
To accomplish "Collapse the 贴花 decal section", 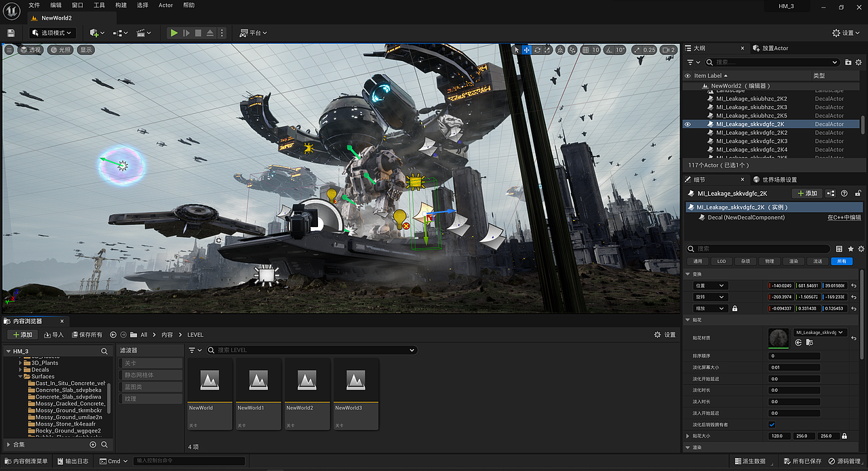I will tap(688, 319).
